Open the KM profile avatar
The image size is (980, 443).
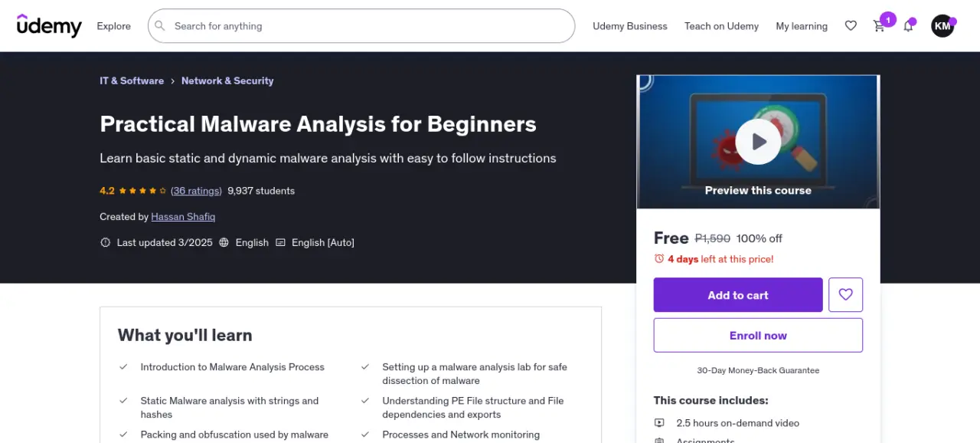pos(942,26)
